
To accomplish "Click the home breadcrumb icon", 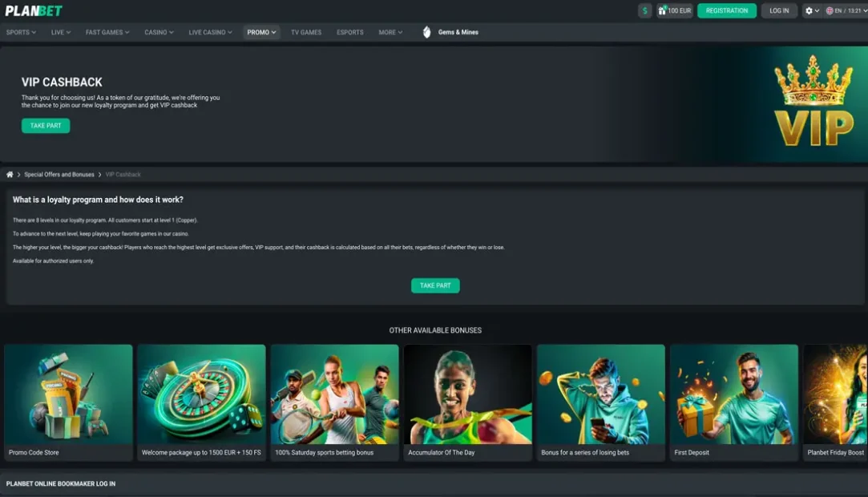I will pyautogui.click(x=9, y=174).
